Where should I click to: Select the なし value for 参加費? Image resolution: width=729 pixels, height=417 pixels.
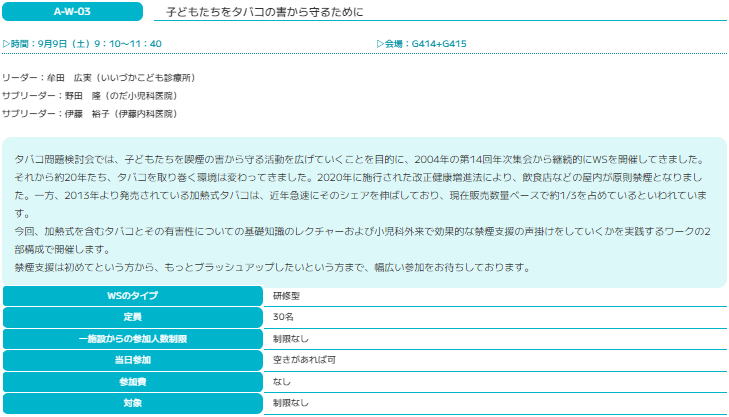tap(282, 382)
